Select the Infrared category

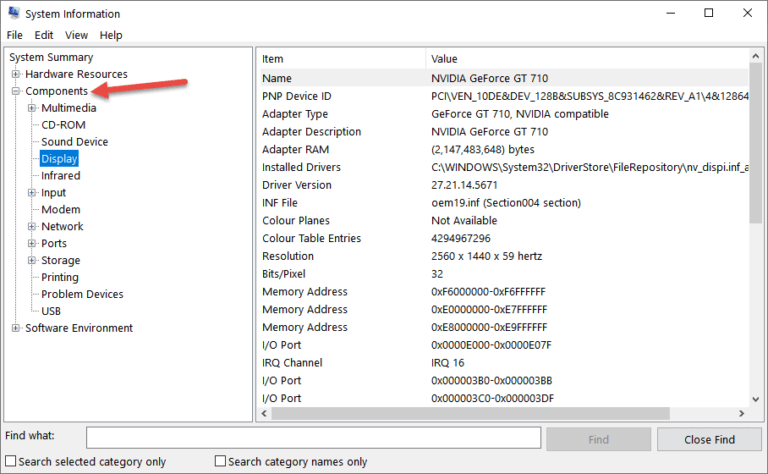pos(61,175)
